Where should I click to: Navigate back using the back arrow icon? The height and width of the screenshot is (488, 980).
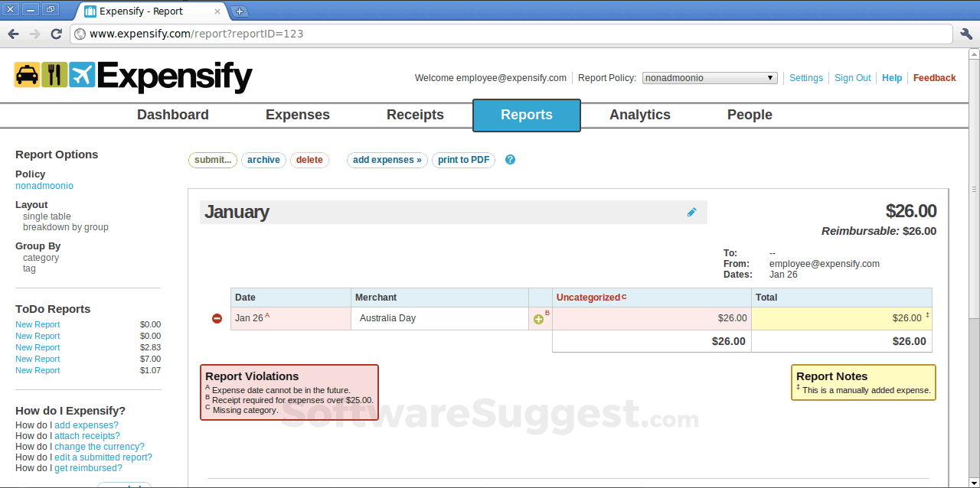click(x=13, y=34)
